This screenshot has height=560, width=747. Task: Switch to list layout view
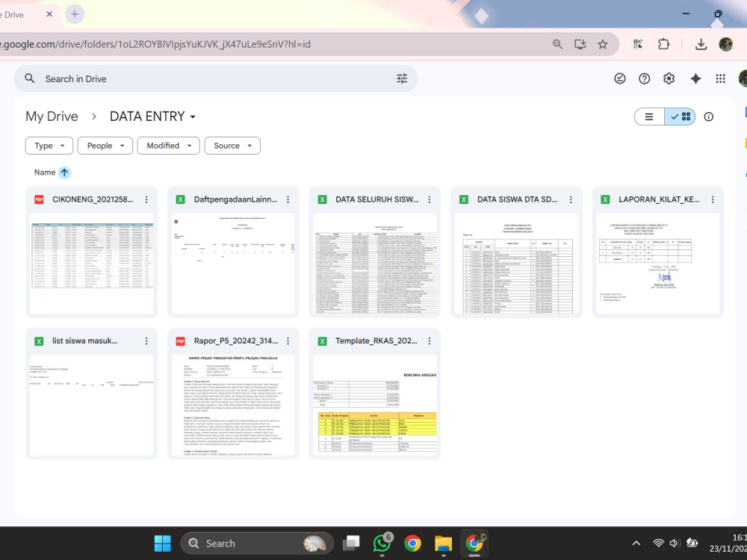649,116
